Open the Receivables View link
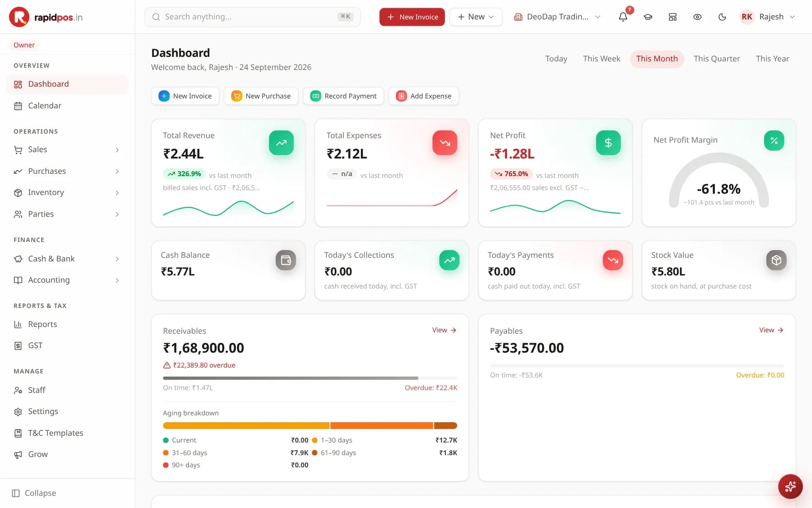812x508 pixels. (x=444, y=330)
